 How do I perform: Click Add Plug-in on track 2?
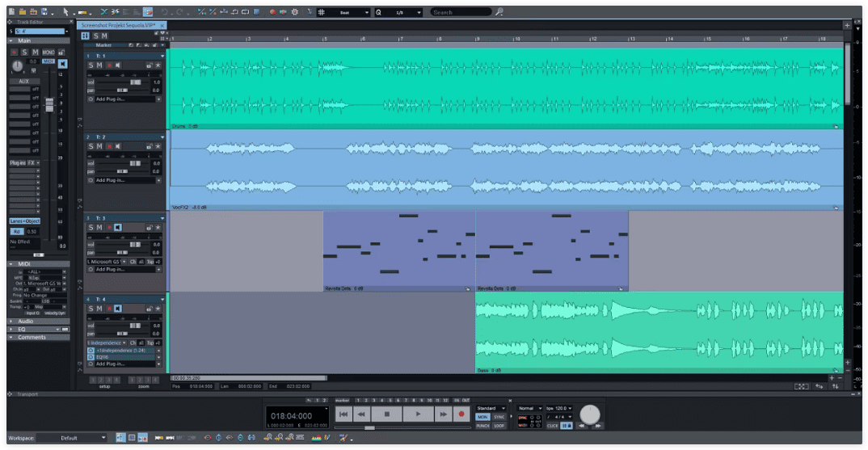click(x=124, y=180)
